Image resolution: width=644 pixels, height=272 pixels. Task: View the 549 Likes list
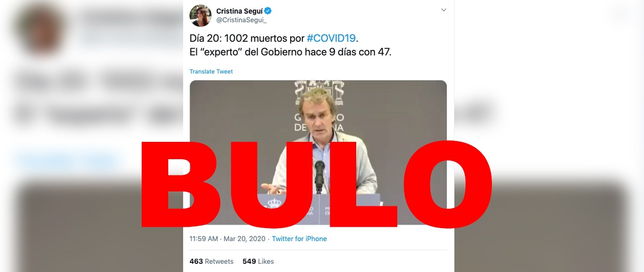(258, 261)
